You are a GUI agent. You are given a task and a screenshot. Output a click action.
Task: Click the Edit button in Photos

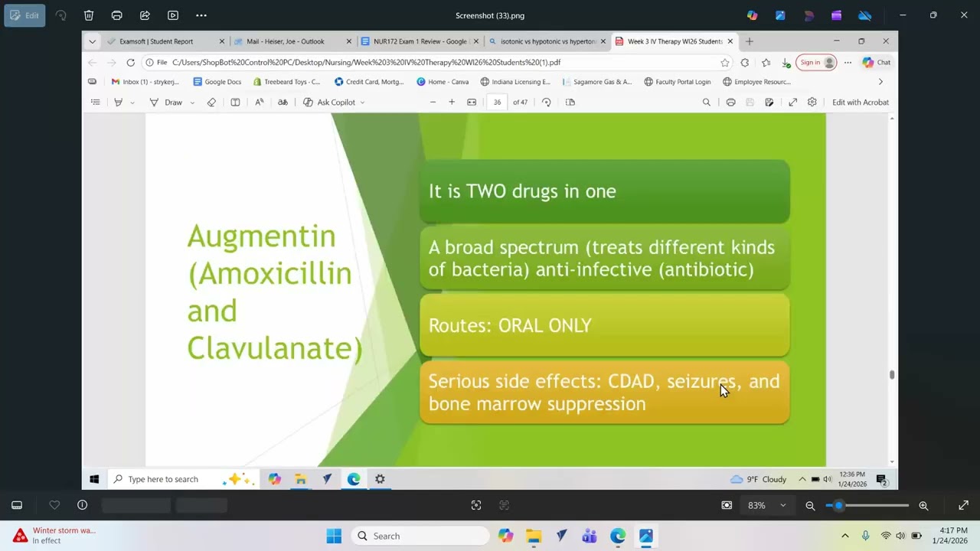(x=24, y=15)
